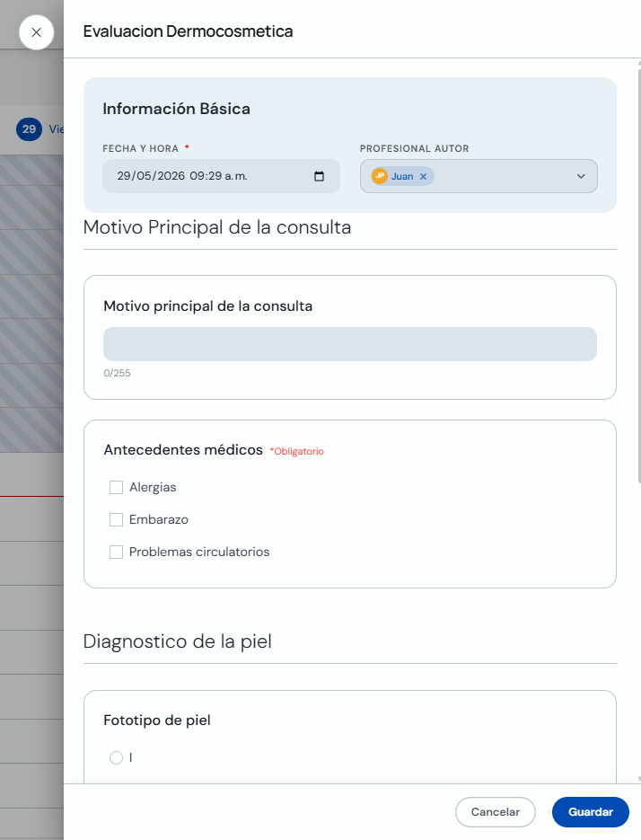
Task: Click the Guardar button
Action: pos(591,812)
